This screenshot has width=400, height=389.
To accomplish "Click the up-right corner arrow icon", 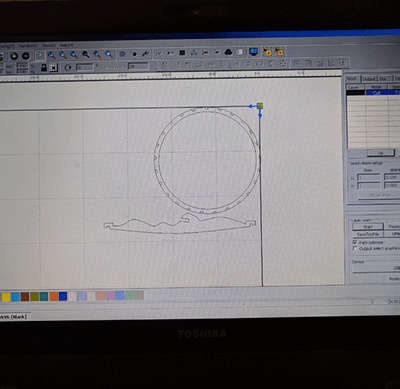I will click(x=308, y=63).
